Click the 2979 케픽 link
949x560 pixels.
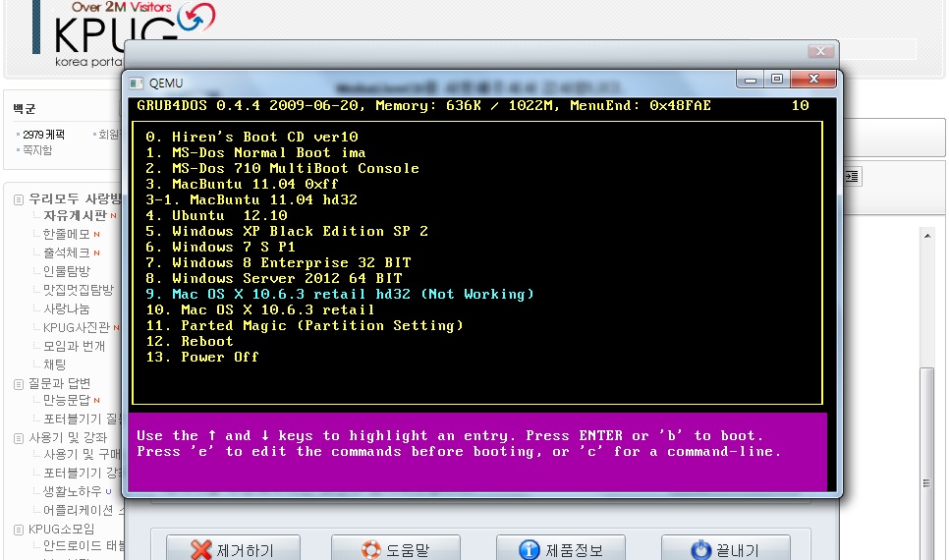43,135
